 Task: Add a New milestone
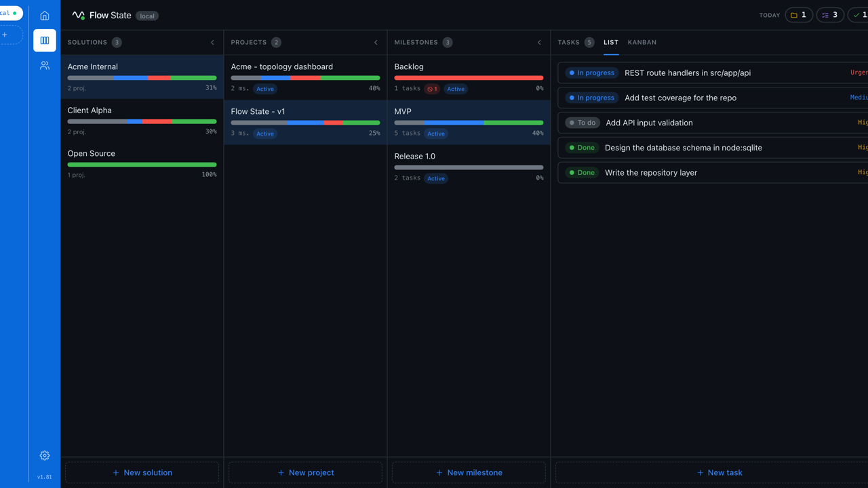(469, 472)
